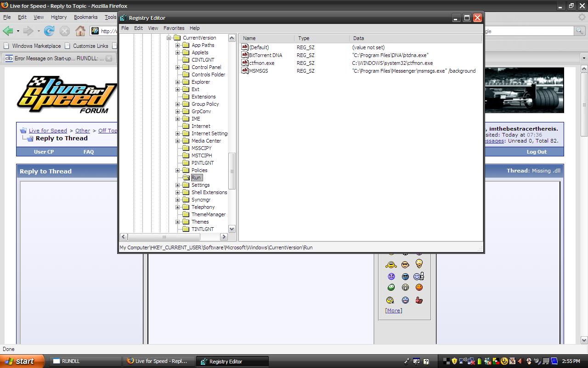Click Firefox's grey Forward arrow

point(28,31)
